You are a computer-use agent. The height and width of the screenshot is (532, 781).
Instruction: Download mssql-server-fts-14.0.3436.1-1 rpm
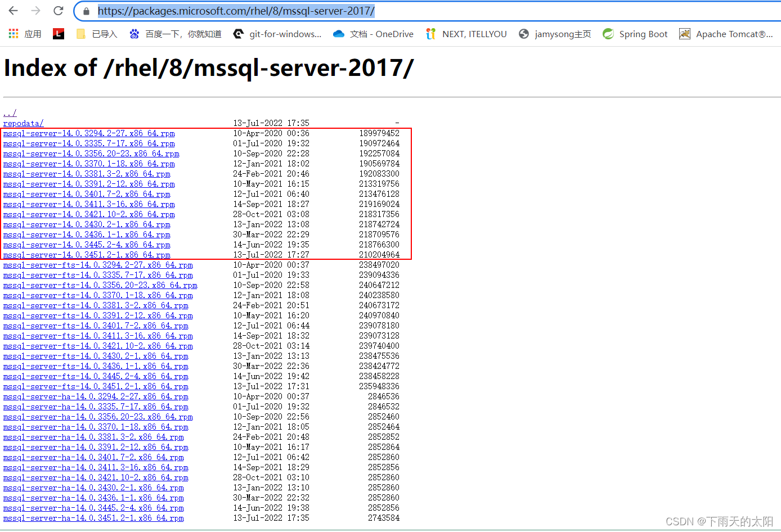tap(96, 366)
